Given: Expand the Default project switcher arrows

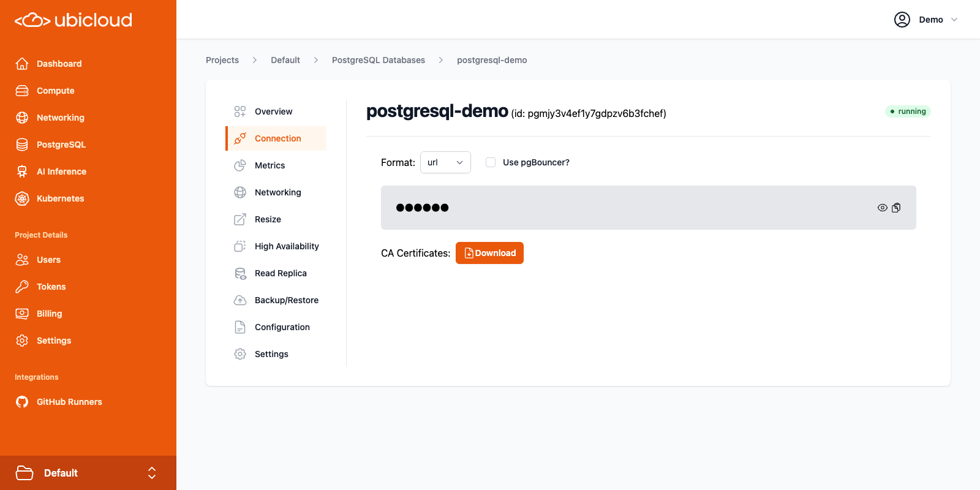Looking at the screenshot, I should click(152, 473).
